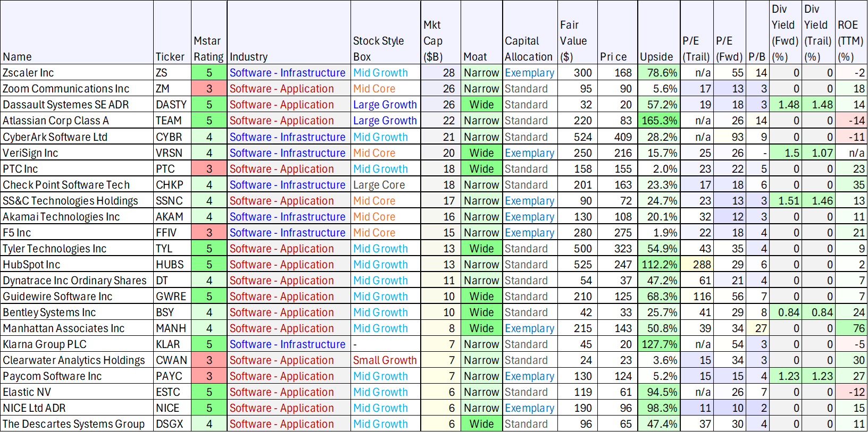Click the Akamai Technologies Inc cell
This screenshot has height=432, width=868.
pos(77,216)
